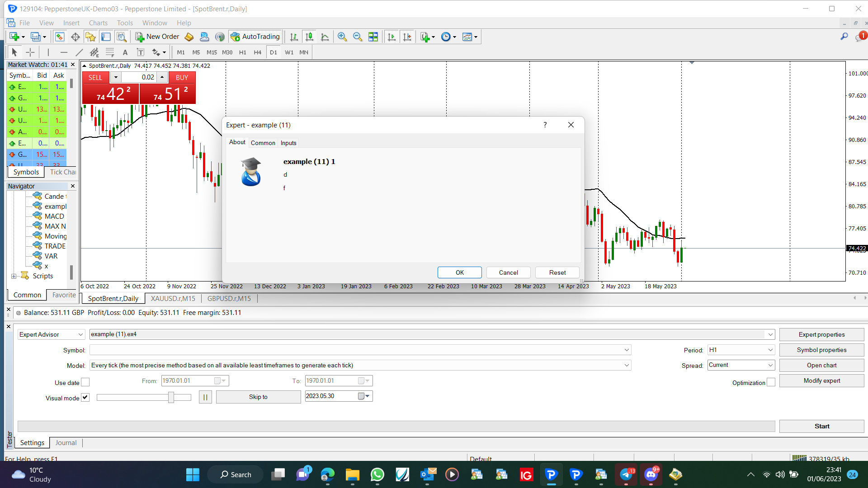The image size is (868, 488).
Task: Click Reset in the Expert dialog
Action: point(557,272)
